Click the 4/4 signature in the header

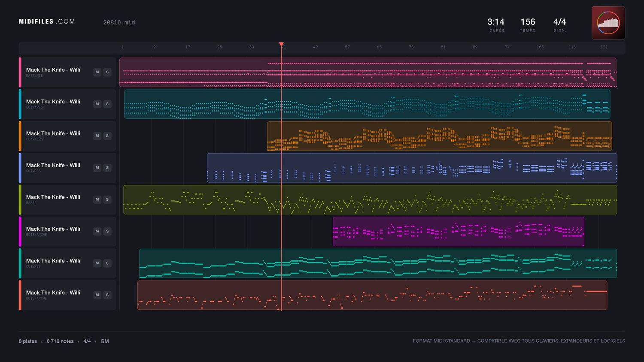pos(559,22)
